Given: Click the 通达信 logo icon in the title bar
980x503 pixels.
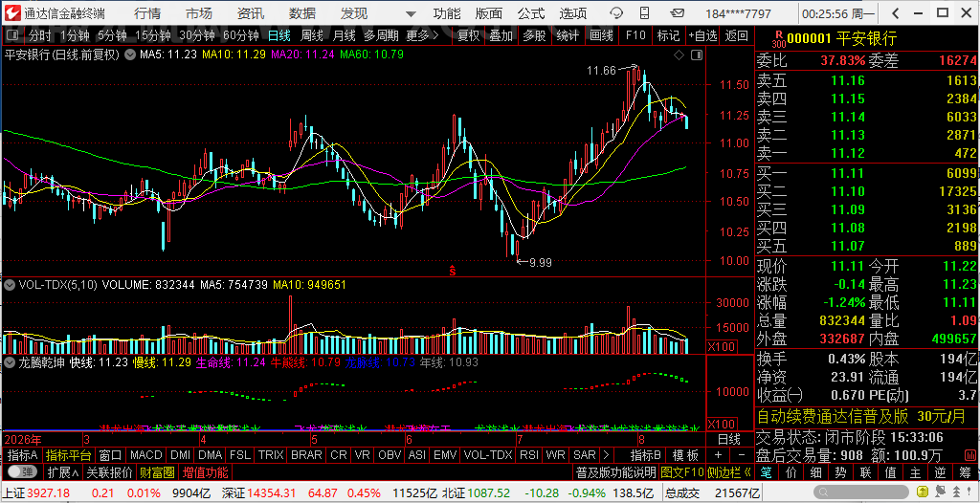Looking at the screenshot, I should (12, 13).
